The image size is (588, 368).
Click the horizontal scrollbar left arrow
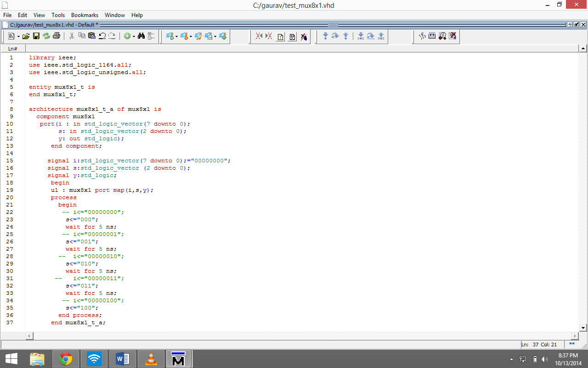pos(29,336)
